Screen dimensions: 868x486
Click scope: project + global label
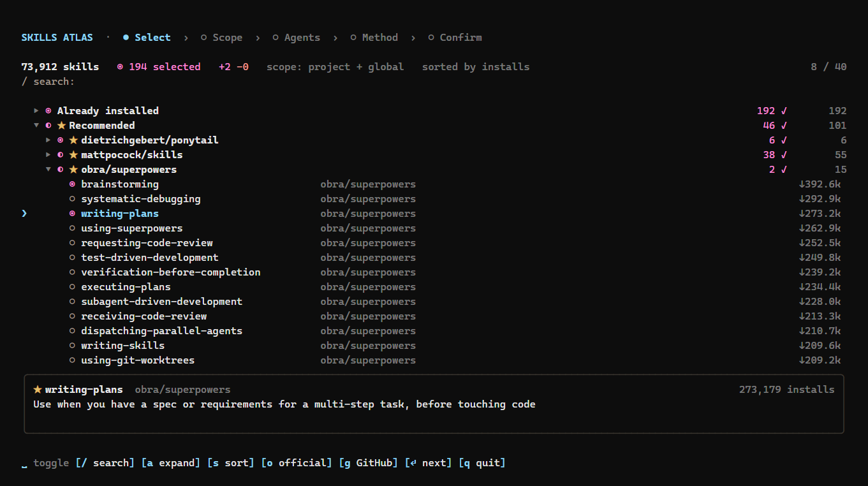click(x=335, y=67)
